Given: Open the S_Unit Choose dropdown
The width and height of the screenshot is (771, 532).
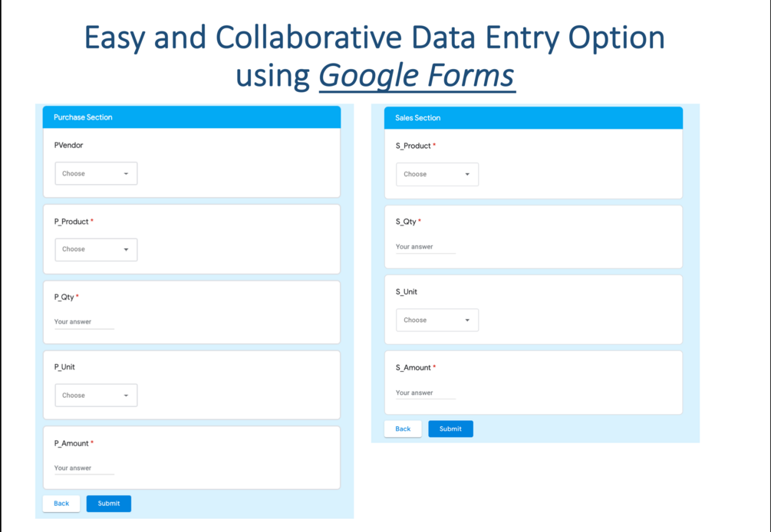Looking at the screenshot, I should [x=437, y=320].
